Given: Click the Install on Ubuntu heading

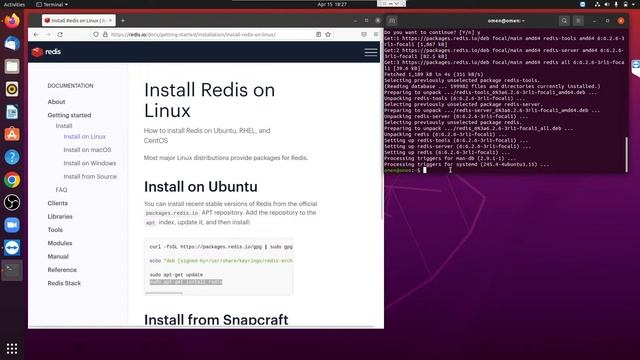Looking at the screenshot, I should 200,187.
